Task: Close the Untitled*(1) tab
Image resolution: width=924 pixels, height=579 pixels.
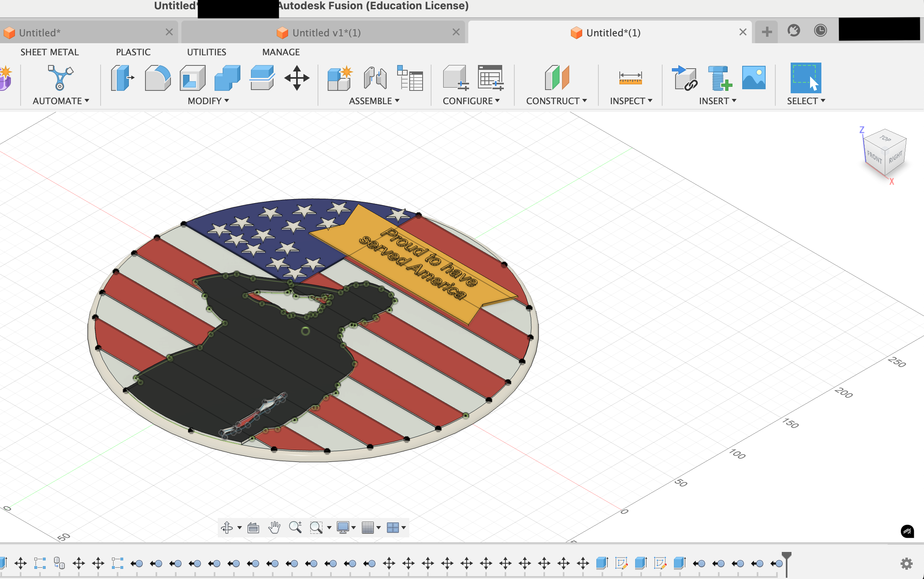Action: click(x=743, y=32)
